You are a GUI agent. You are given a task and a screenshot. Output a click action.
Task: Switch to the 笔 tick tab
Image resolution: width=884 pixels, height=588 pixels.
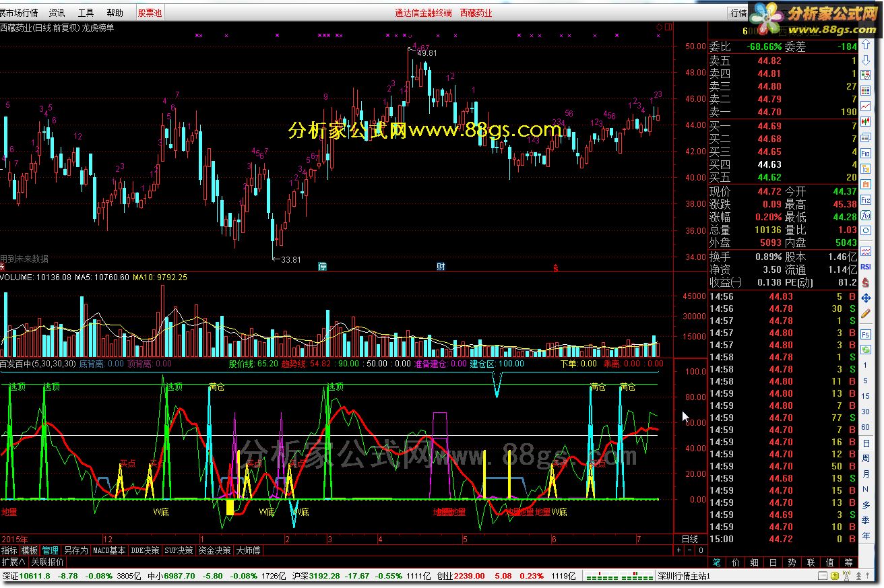717,562
